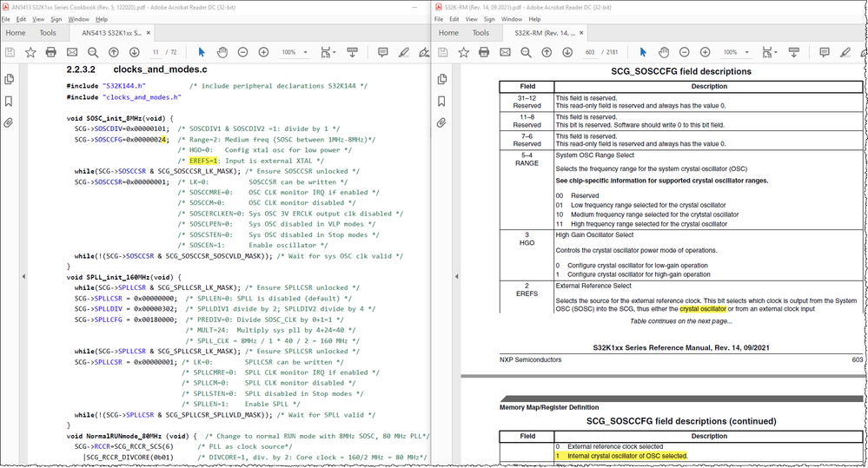Open the Sign menu in Cookbook window
The image size is (868, 468).
(56, 19)
